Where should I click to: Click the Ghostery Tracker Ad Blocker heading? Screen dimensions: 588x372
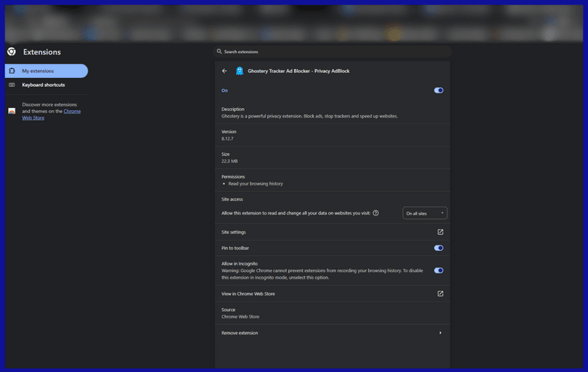(x=298, y=71)
